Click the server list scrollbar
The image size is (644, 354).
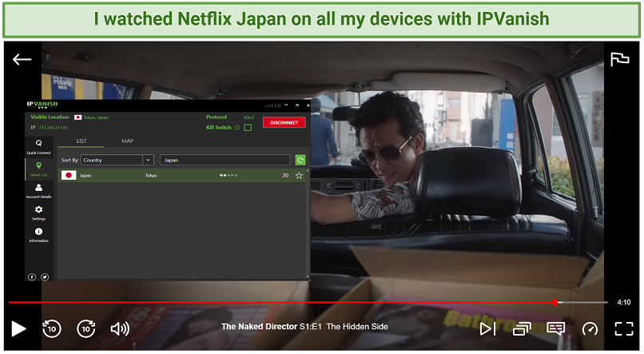pos(308,224)
